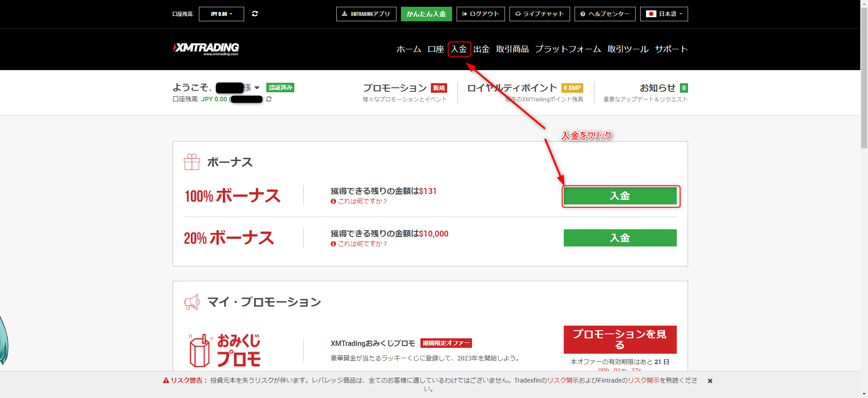Open the JPY 0.00 balance dropdown

pyautogui.click(x=222, y=14)
